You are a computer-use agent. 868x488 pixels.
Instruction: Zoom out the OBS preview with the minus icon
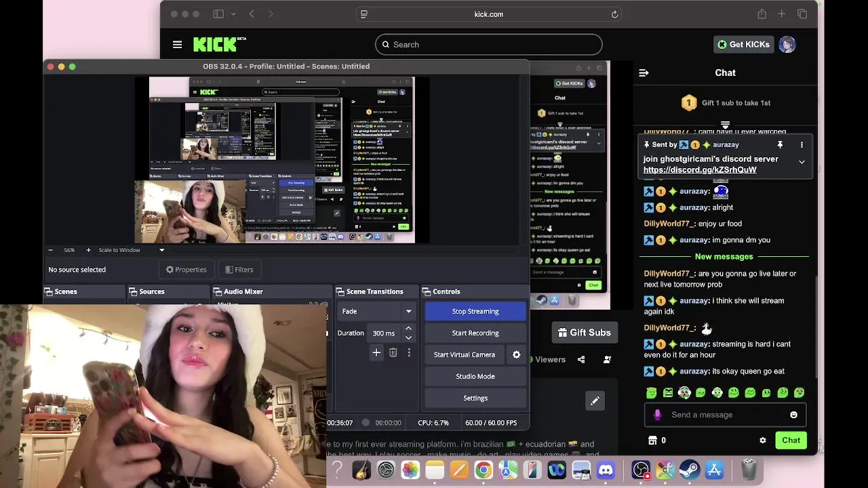point(50,250)
